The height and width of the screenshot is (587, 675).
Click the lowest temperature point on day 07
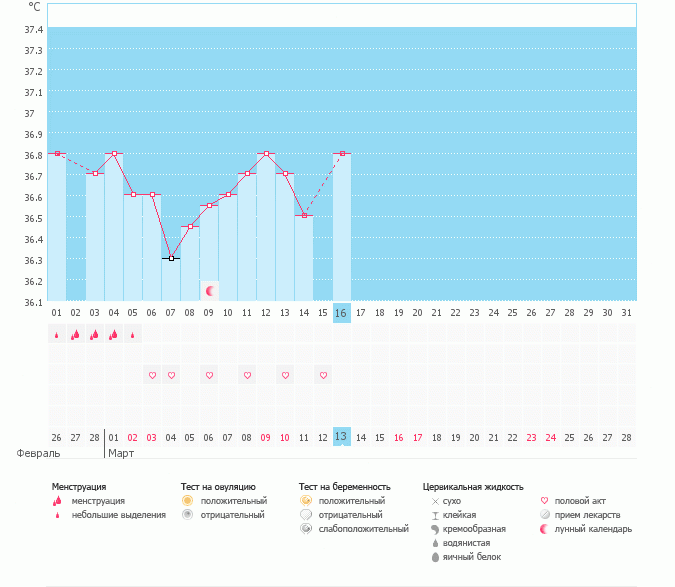[171, 258]
